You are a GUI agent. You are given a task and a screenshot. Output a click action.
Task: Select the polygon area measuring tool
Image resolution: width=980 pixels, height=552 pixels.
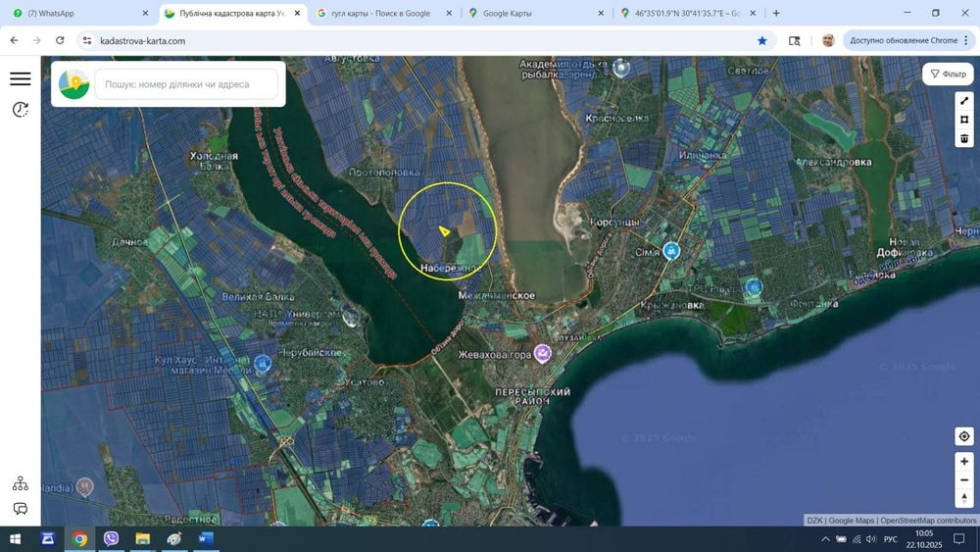point(963,120)
